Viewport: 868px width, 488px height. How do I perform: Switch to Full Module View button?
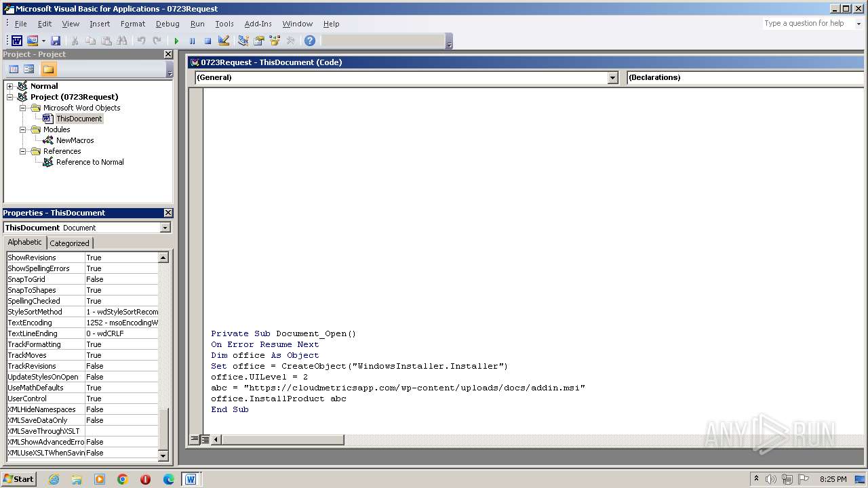click(205, 439)
